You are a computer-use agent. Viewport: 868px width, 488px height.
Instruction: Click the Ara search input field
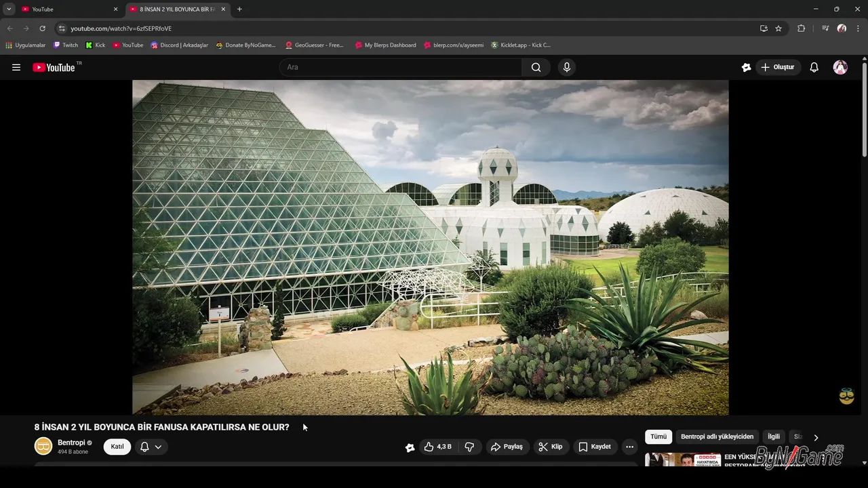(401, 67)
